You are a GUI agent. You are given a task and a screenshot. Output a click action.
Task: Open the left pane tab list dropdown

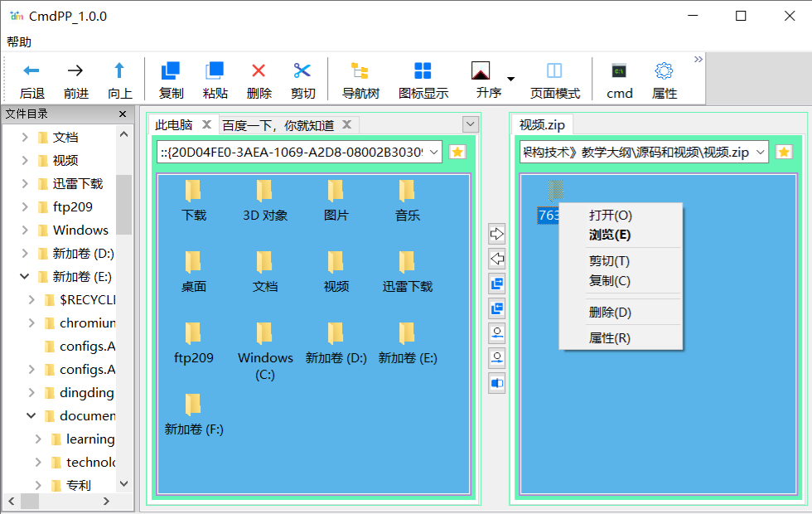471,124
